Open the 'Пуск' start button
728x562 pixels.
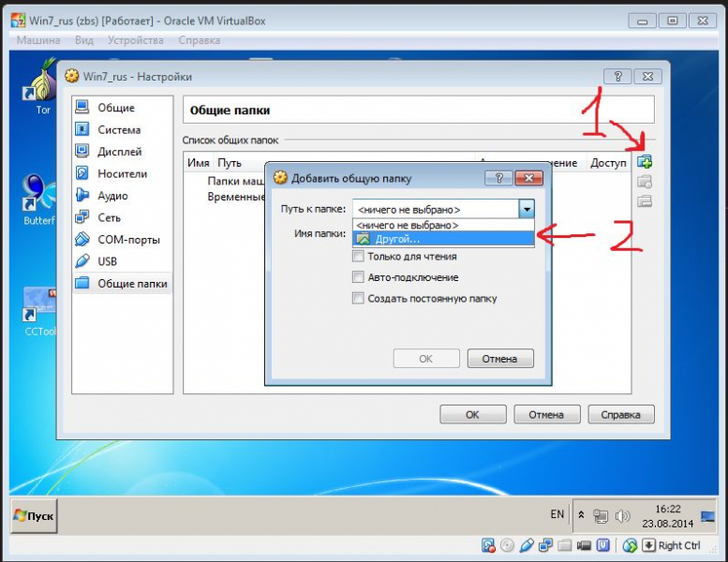34,516
